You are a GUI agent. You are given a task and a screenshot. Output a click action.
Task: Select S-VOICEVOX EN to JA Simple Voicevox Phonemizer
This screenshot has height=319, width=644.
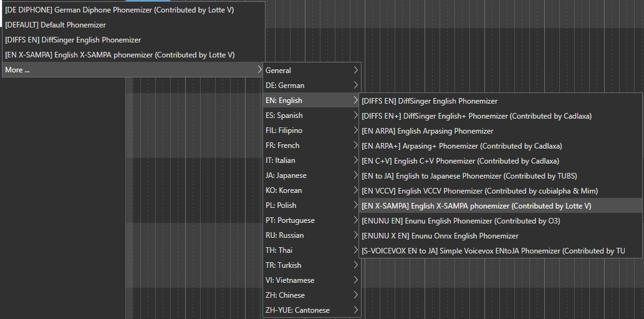coord(501,251)
